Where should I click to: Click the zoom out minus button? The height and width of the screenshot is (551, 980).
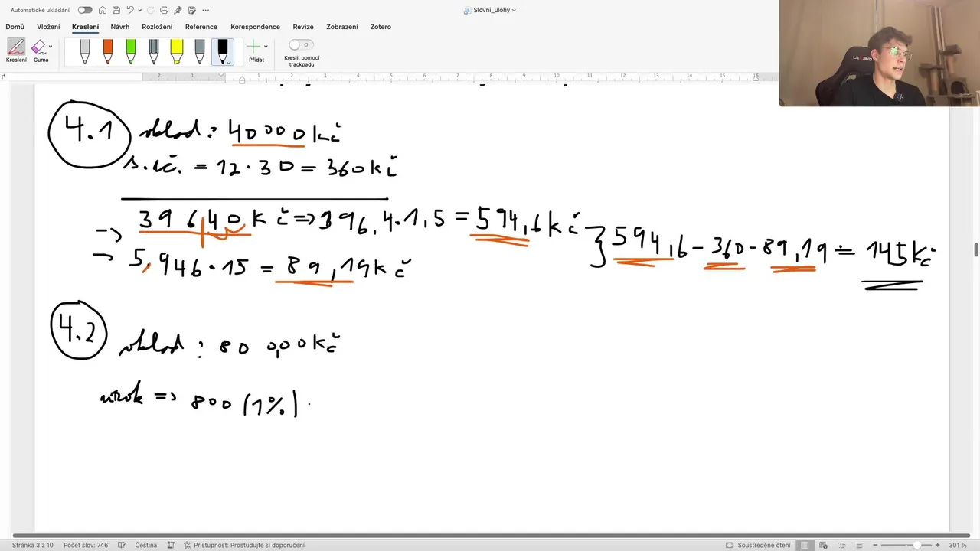tap(874, 545)
